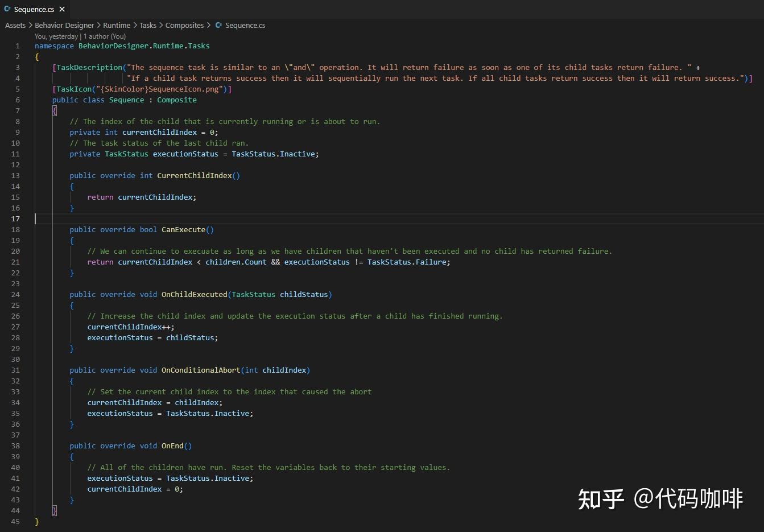Click the CanExecute method name

click(x=183, y=230)
